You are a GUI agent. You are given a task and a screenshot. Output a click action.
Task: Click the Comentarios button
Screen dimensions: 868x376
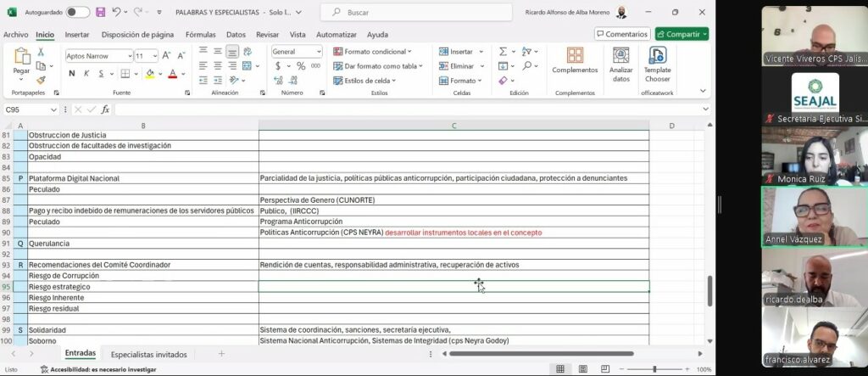(621, 34)
